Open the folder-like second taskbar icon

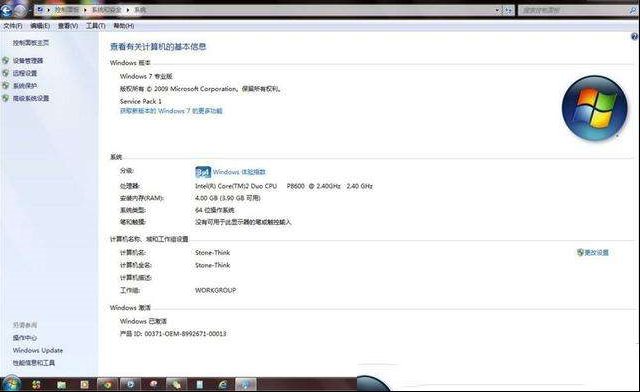[x=61, y=384]
